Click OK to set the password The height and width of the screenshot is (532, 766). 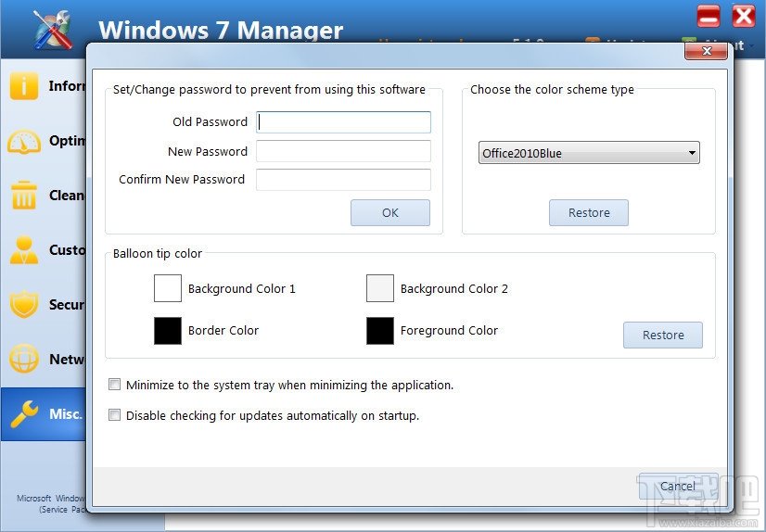[x=390, y=213]
